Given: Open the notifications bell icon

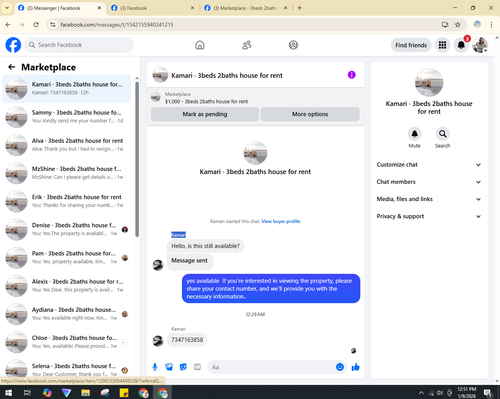Looking at the screenshot, I should click(x=461, y=45).
